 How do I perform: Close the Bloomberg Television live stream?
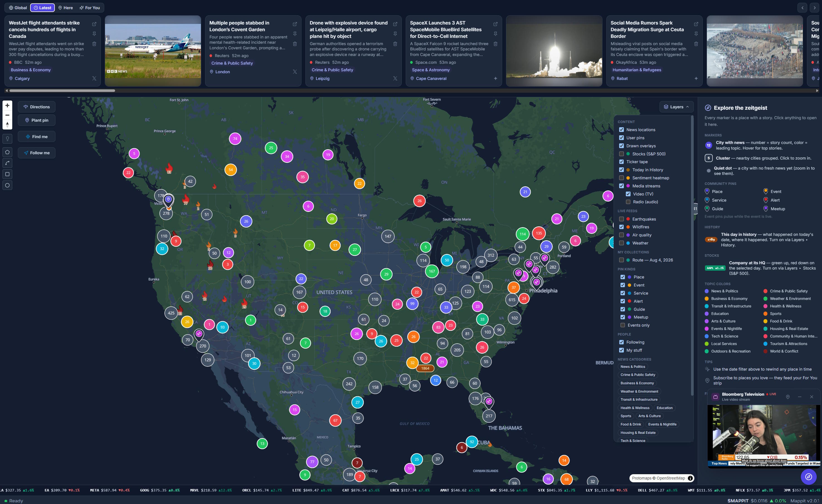[812, 397]
